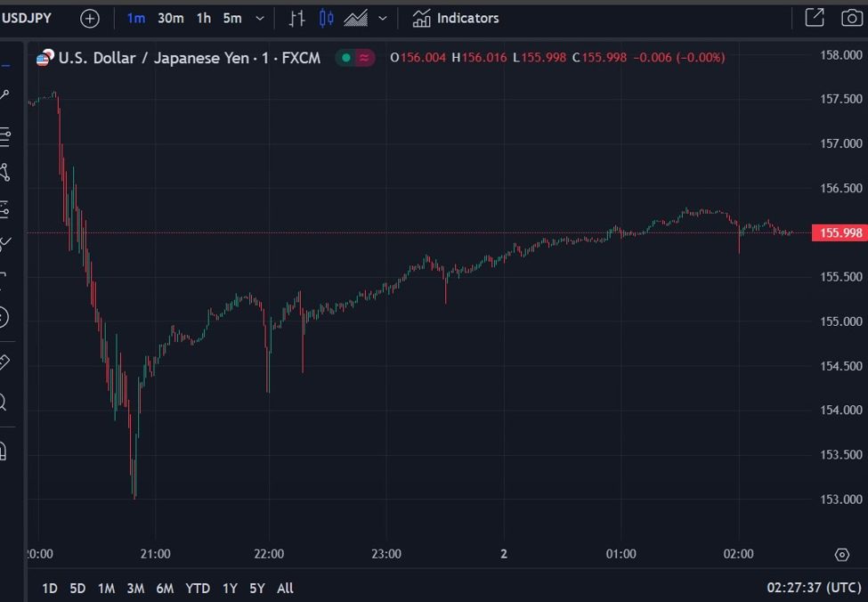Screen dimensions: 868x602
Task: Expand the time interval dropdown arrow
Action: tap(260, 18)
